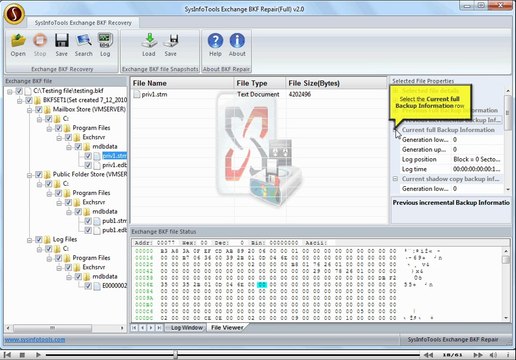Collapse the Mailbox Store node
The image size is (516, 360).
[30, 110]
